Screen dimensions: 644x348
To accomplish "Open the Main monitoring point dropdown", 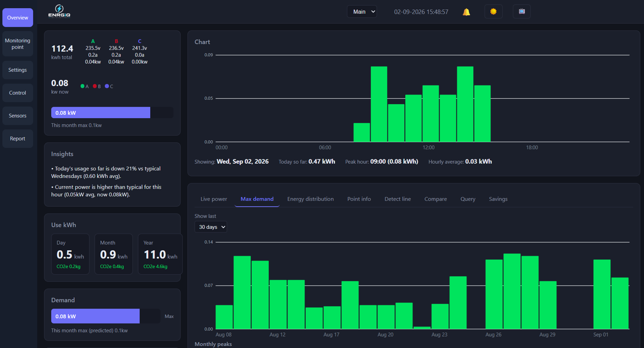I will tap(362, 12).
